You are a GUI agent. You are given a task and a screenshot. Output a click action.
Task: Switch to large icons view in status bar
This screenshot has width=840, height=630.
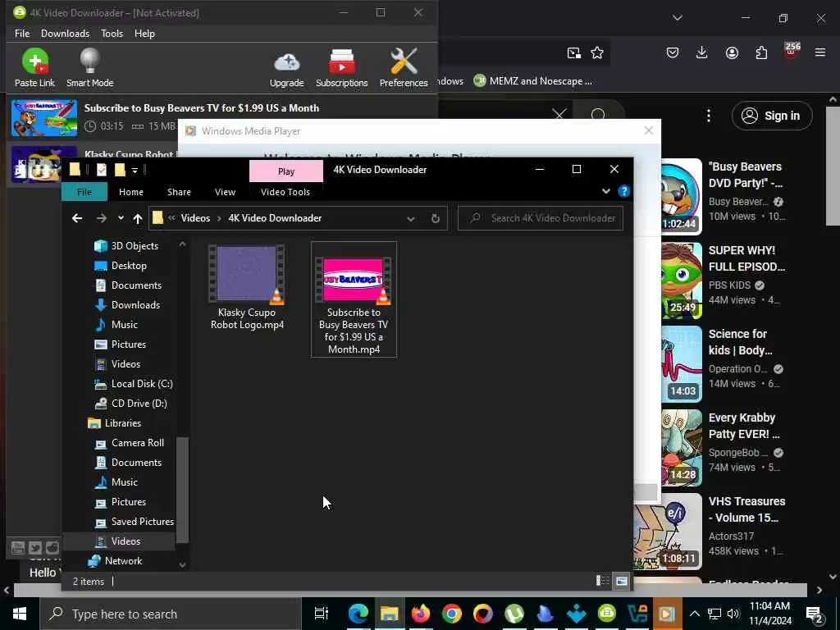[622, 582]
